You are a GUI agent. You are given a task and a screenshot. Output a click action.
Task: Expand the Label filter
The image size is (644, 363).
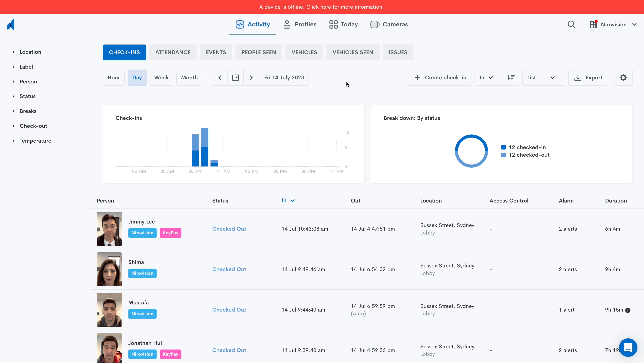(x=23, y=67)
